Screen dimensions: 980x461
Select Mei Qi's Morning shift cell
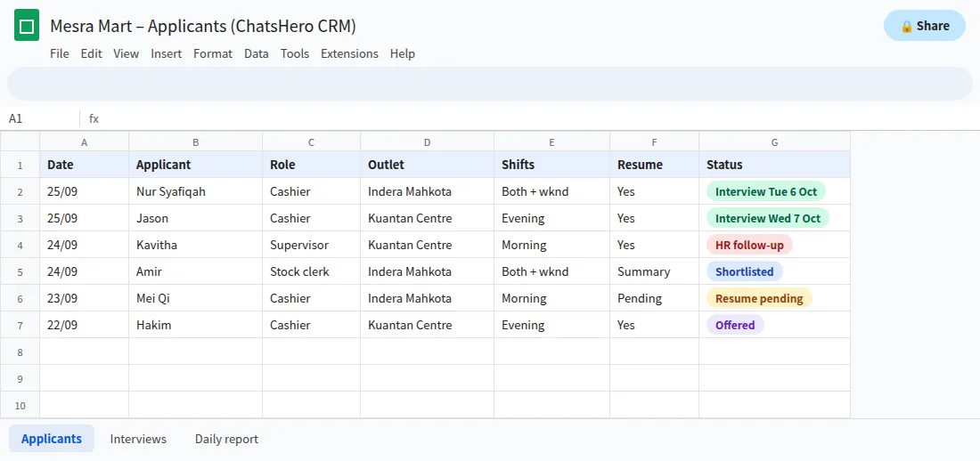[x=551, y=298]
